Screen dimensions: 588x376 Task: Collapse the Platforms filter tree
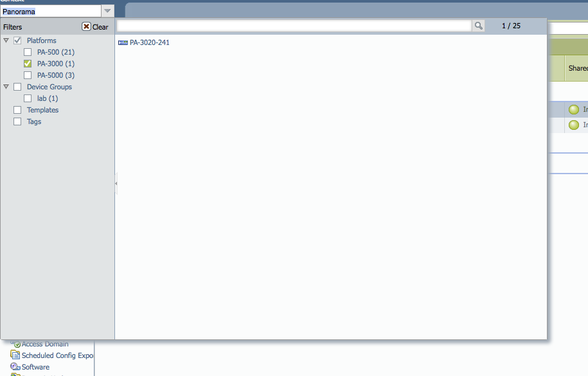click(6, 40)
